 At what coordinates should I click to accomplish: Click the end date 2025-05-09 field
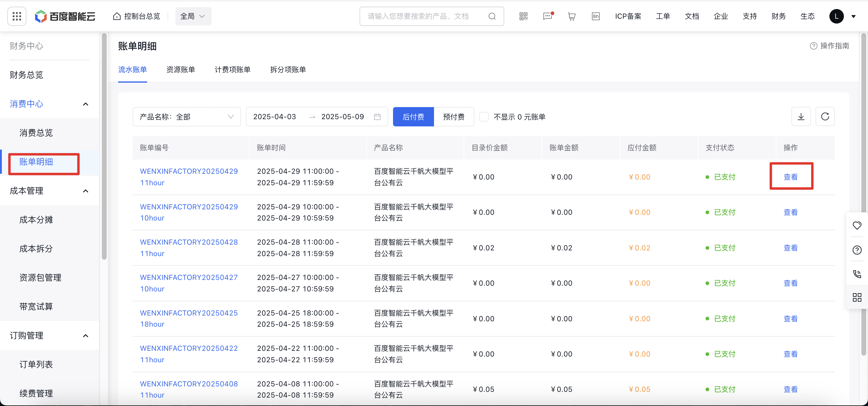coord(343,117)
